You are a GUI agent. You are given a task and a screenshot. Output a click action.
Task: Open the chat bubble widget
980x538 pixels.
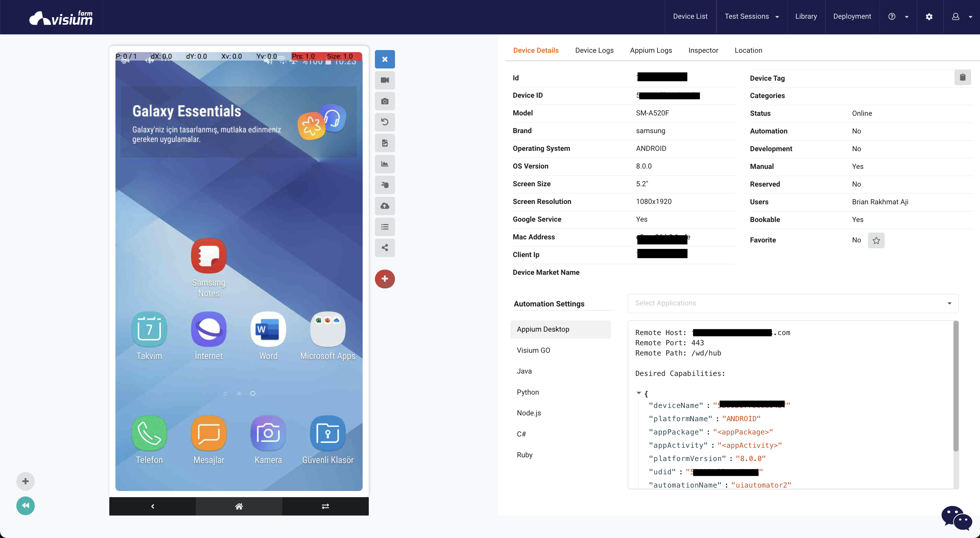957,518
